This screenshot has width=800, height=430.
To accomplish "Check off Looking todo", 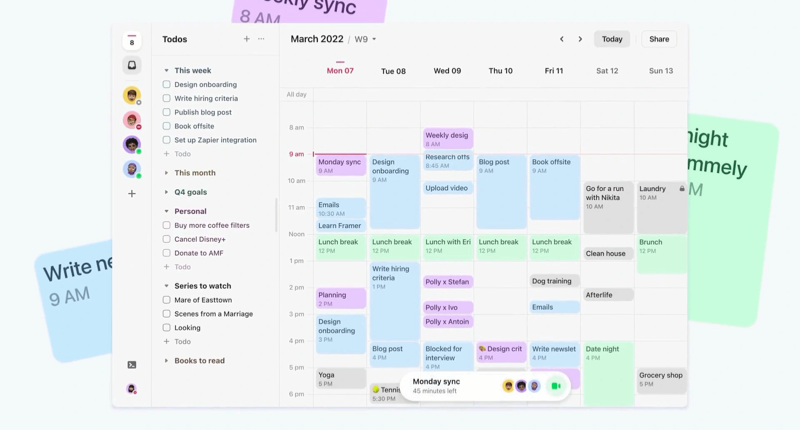I will click(x=166, y=327).
